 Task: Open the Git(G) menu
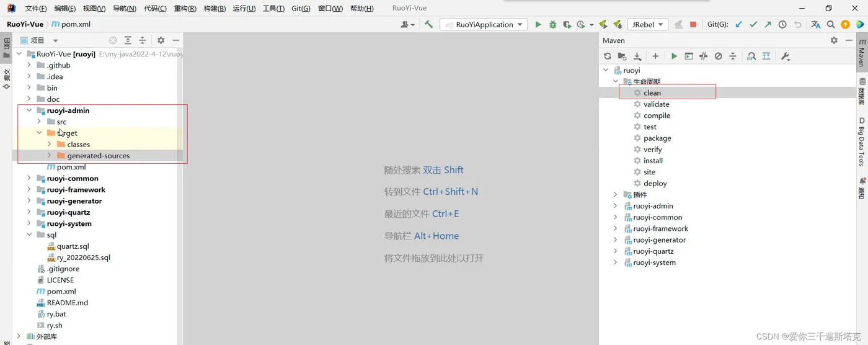[301, 8]
